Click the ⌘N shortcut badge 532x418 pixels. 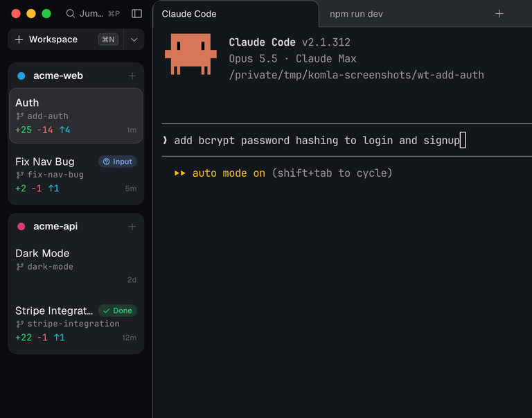108,40
